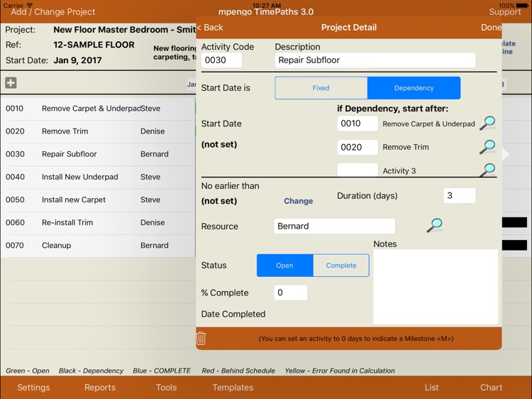Switch Start Date mode to Dependency

(414, 88)
